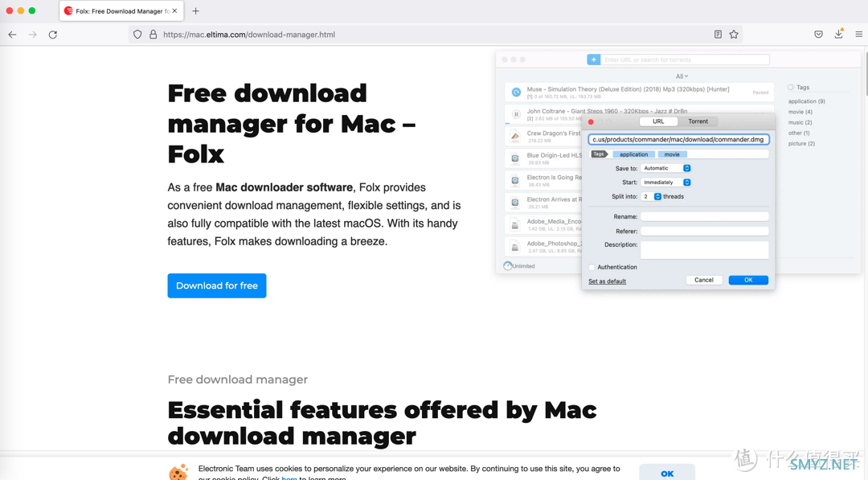
Task: Open the Save to Automatic dropdown
Action: pyautogui.click(x=665, y=168)
